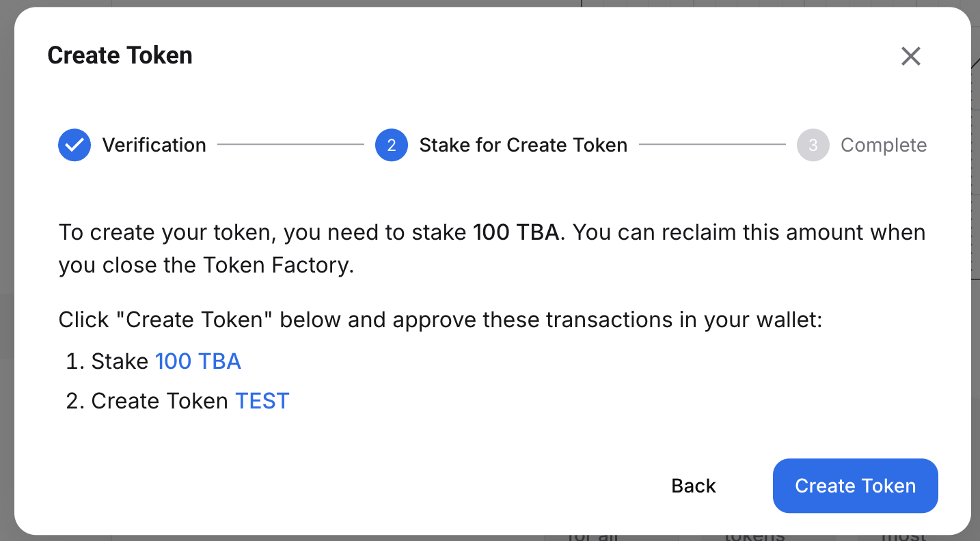
Task: Open the blue 100 TBA link
Action: point(198,361)
